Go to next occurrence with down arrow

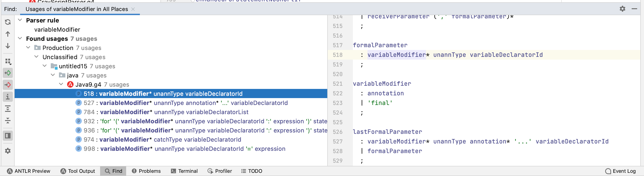(x=8, y=46)
